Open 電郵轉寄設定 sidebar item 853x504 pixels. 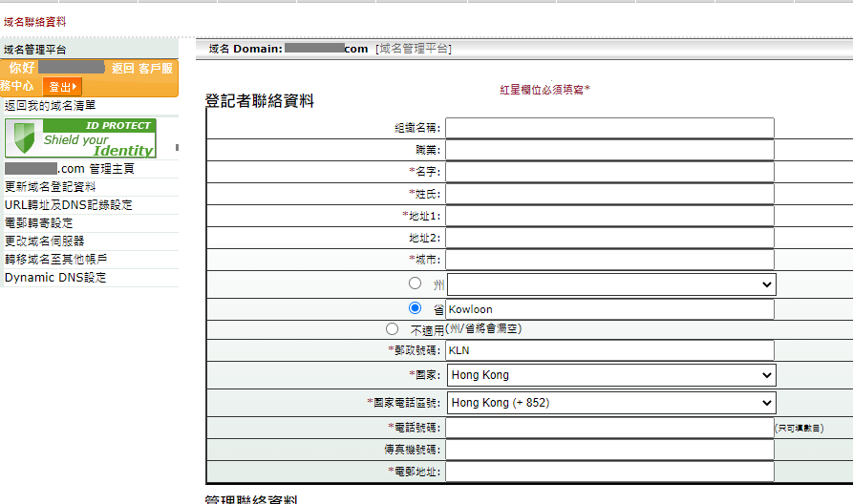click(x=38, y=223)
